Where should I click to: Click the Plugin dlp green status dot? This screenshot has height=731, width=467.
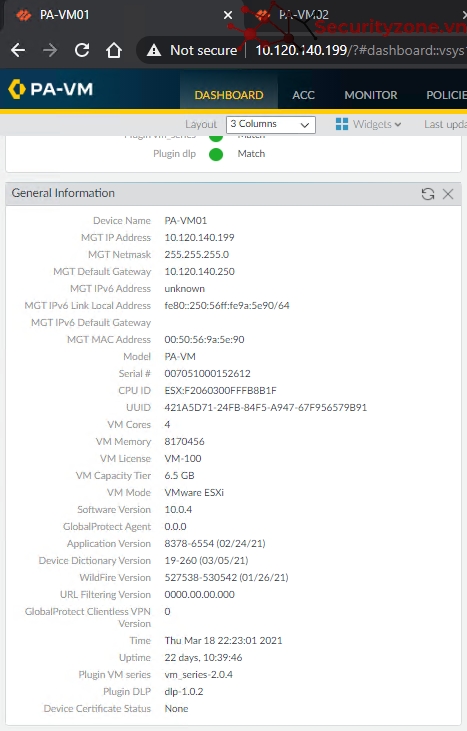click(x=216, y=154)
